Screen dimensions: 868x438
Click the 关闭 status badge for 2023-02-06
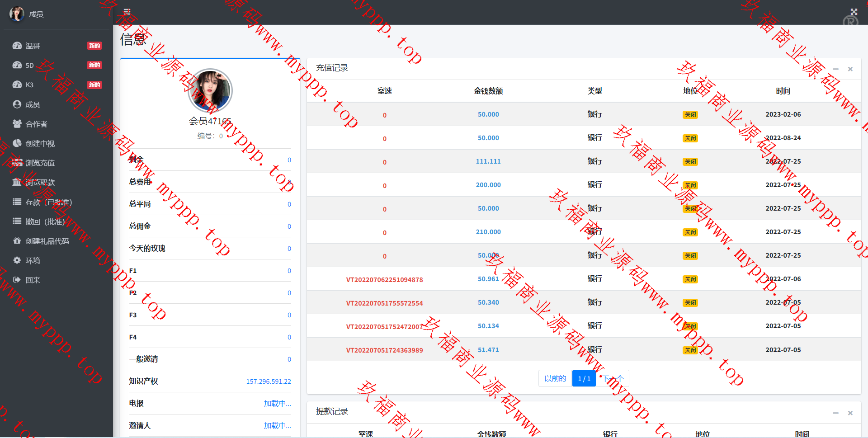(690, 115)
